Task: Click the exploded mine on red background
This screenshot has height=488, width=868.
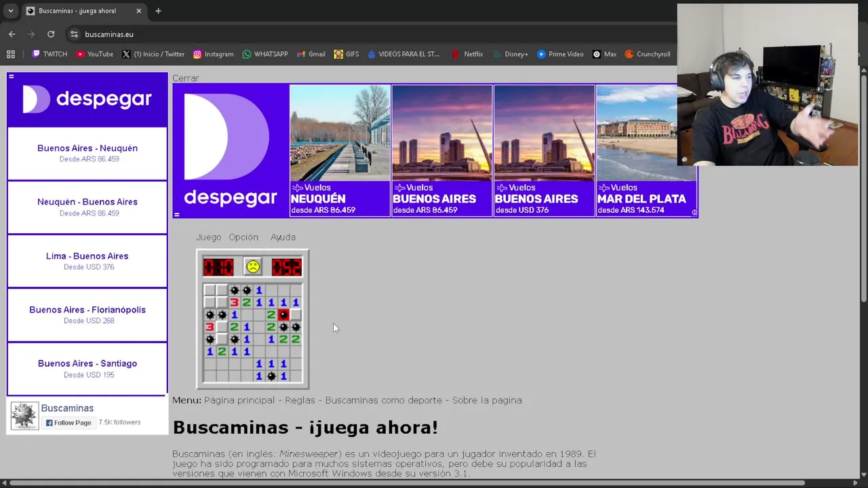Action: pos(283,314)
